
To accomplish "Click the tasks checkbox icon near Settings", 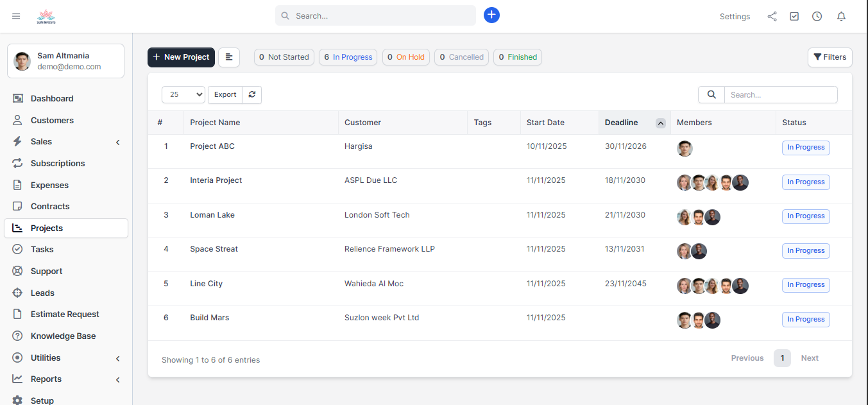I will (794, 16).
